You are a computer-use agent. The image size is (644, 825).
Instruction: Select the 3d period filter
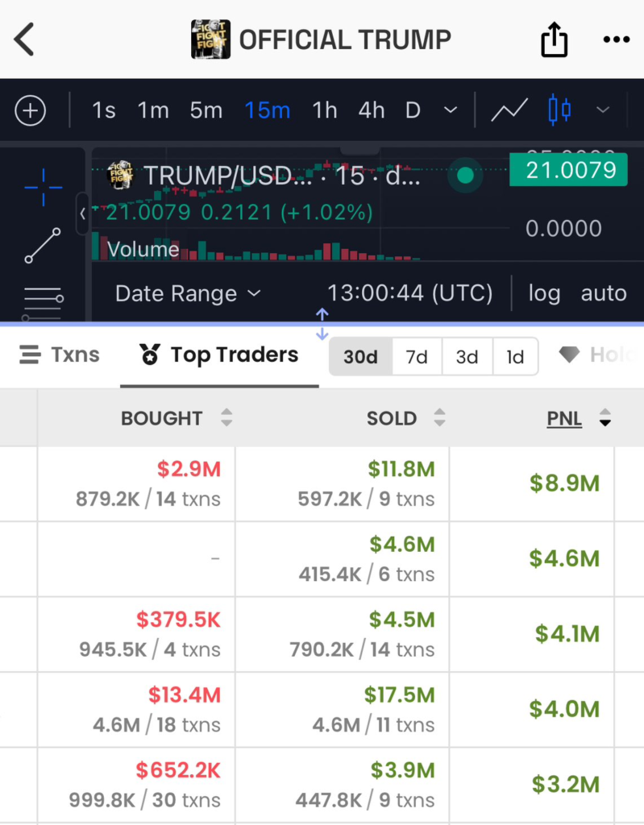click(467, 357)
